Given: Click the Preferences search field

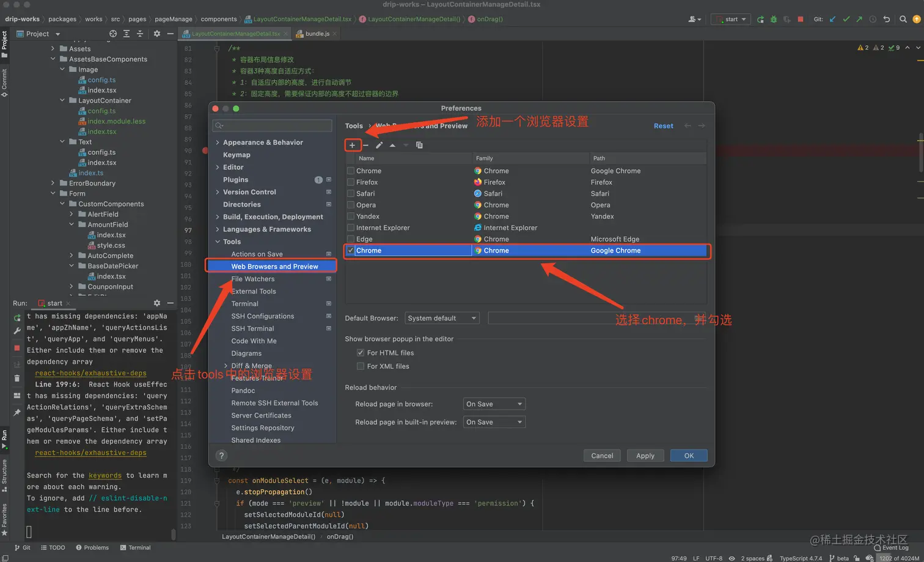Looking at the screenshot, I should [x=272, y=125].
